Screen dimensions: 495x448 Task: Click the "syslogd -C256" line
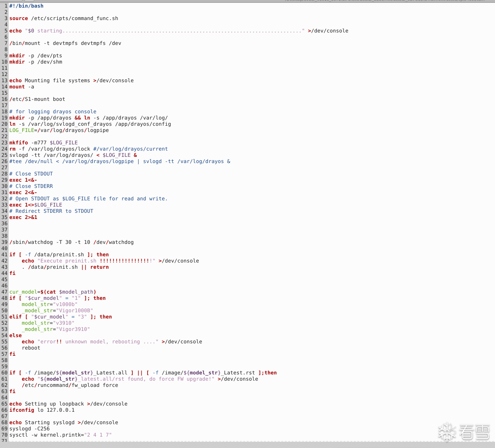29,429
